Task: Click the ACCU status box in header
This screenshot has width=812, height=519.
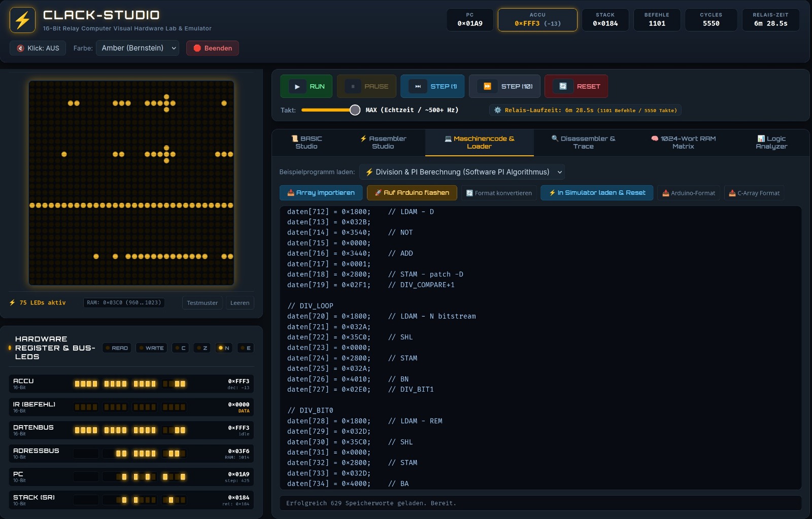Action: coord(537,20)
